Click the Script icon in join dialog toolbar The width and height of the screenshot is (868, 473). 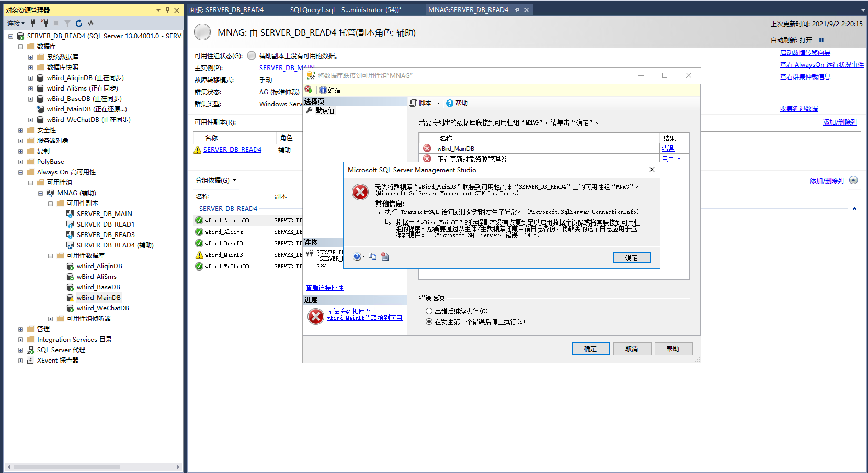pos(413,103)
